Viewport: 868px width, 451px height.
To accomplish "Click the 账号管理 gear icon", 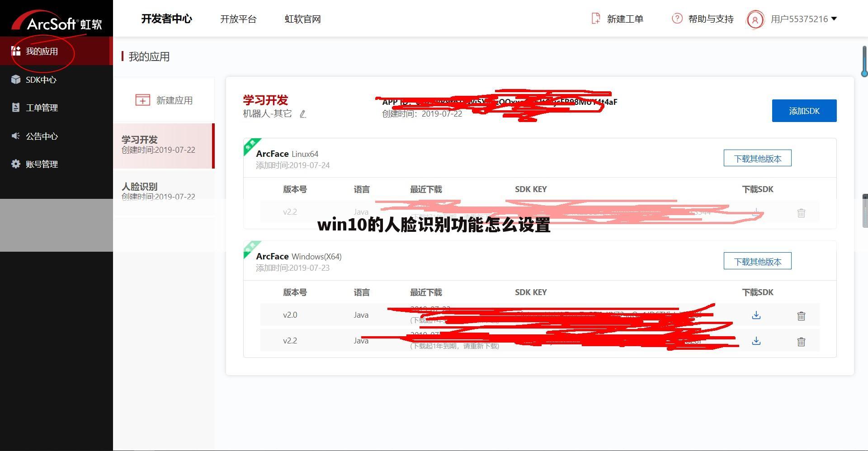I will coord(16,164).
